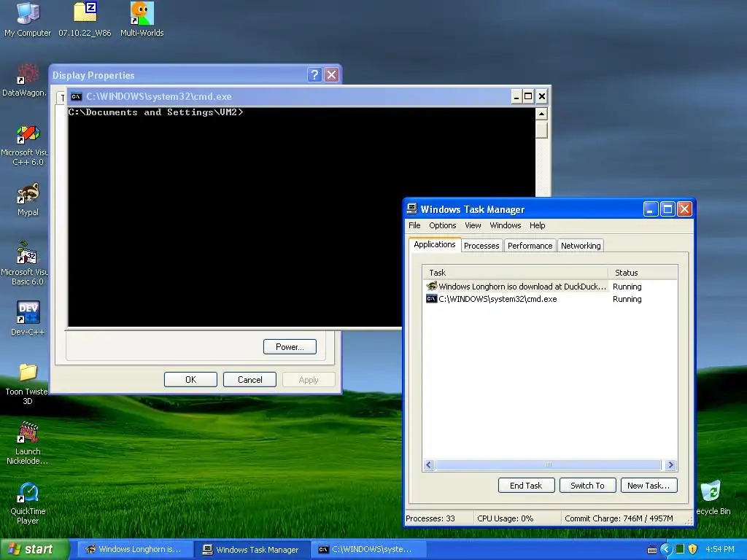This screenshot has width=747, height=560.
Task: Click OK in Display Properties
Action: (x=190, y=379)
